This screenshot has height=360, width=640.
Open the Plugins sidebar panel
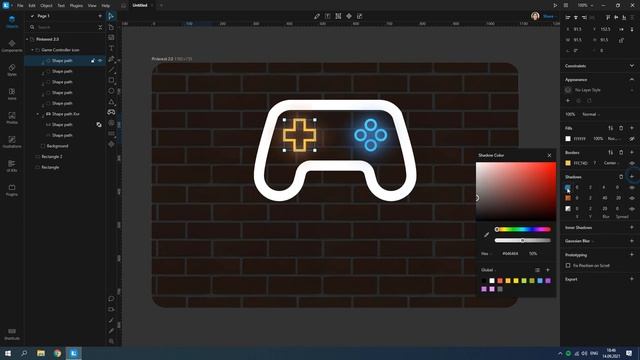point(12,190)
